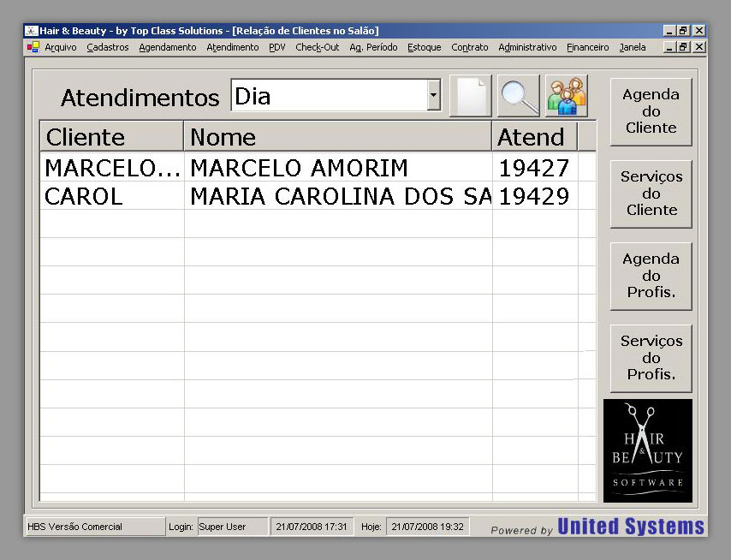
Task: Click the HBS Versão Comercial status field
Action: [x=95, y=527]
